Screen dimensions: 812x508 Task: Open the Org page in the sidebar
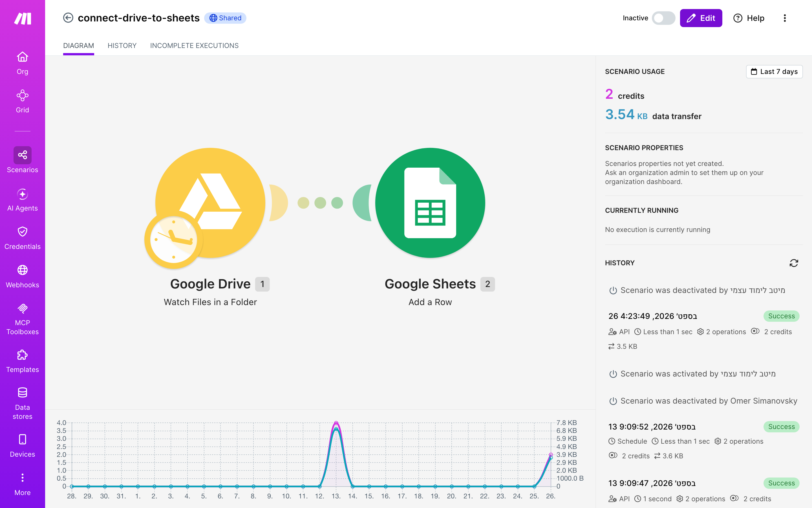click(23, 63)
